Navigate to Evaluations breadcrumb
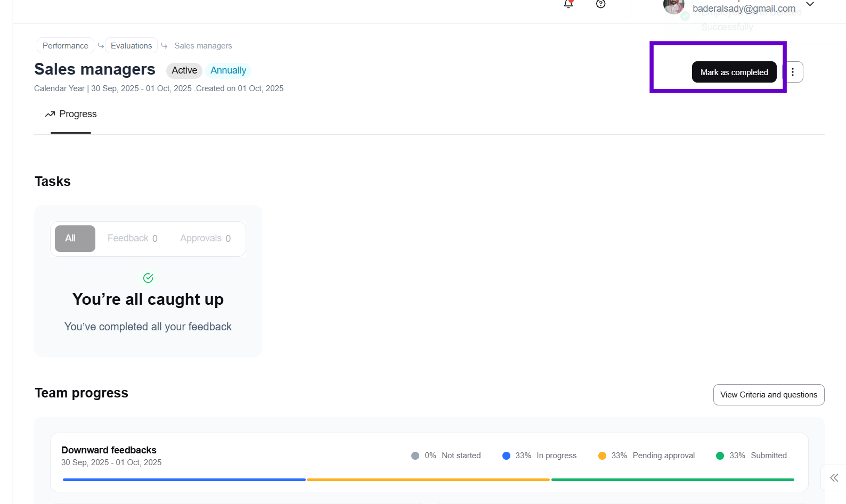The image size is (846, 504). click(x=131, y=46)
